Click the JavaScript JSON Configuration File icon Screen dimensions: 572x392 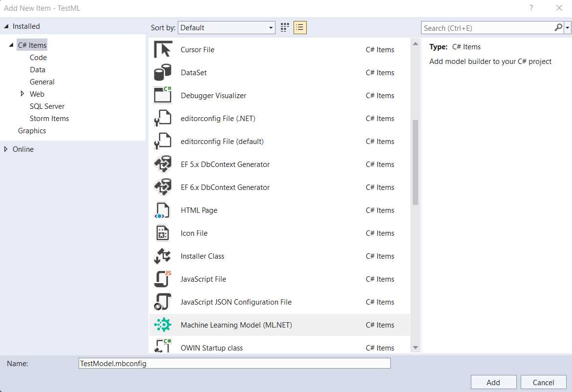click(x=163, y=302)
